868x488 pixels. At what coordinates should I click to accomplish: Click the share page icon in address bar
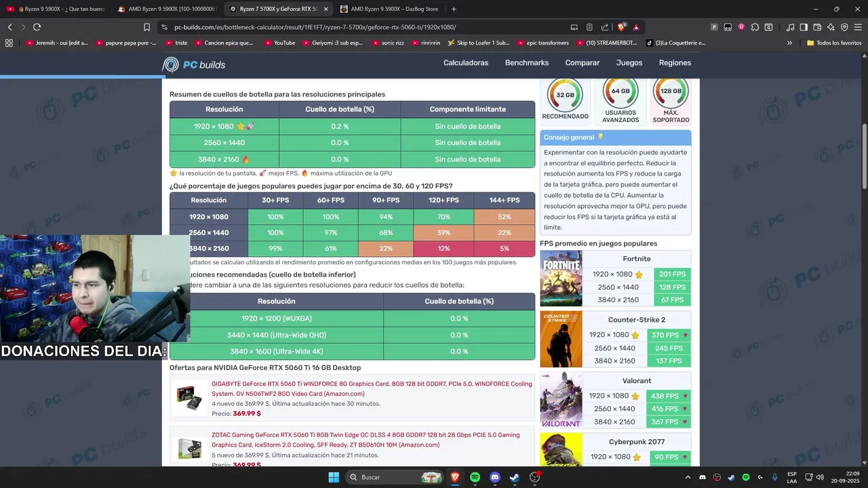pos(604,27)
